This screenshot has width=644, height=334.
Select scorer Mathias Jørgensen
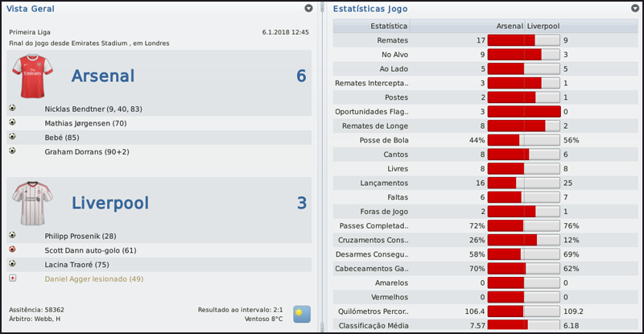pyautogui.click(x=86, y=122)
